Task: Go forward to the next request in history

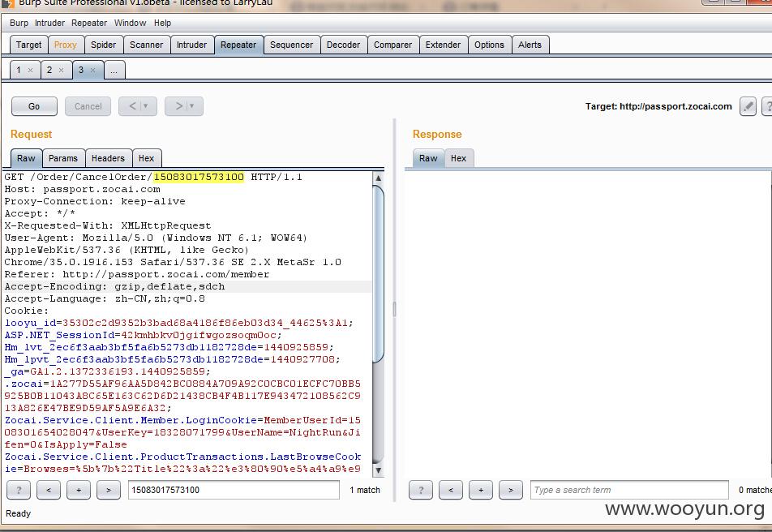Action: [178, 106]
